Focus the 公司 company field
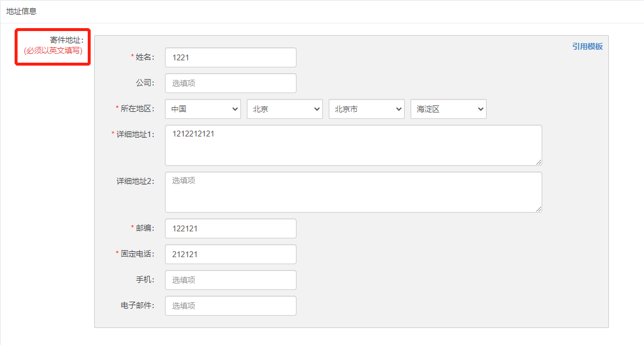644x345 pixels. click(x=230, y=83)
